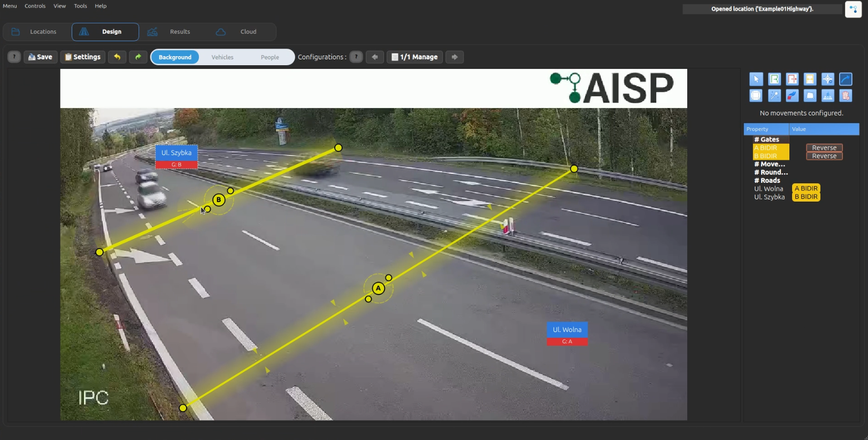The image size is (868, 440).
Task: Select the curved arrow movement tool
Action: pos(846,79)
